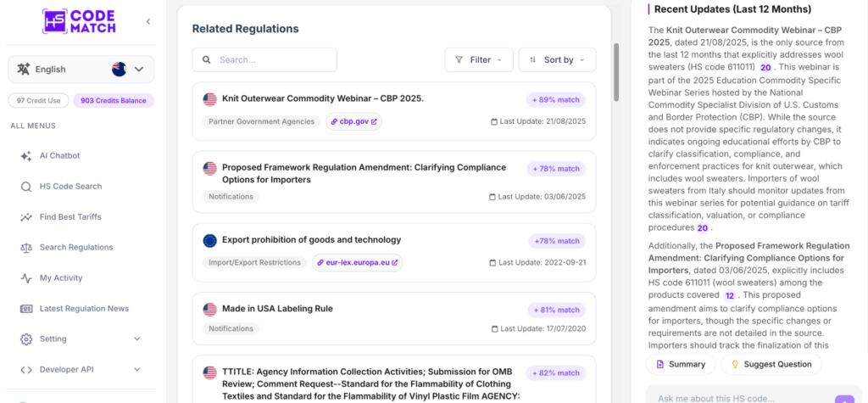Click the Search Regulations scales icon

pos(26,248)
